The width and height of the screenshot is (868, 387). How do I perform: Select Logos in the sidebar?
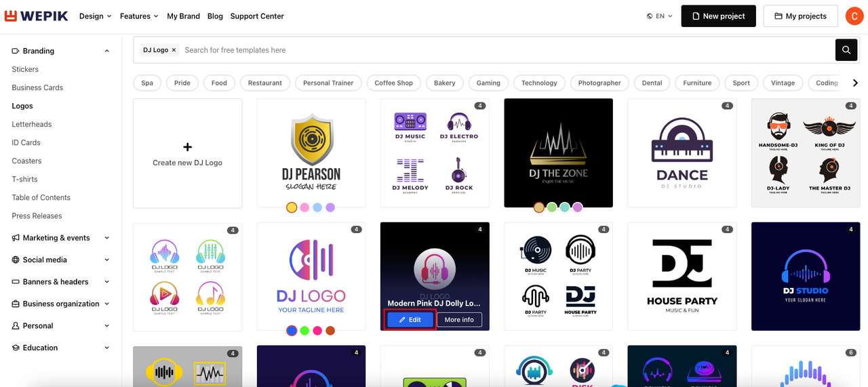(x=22, y=106)
